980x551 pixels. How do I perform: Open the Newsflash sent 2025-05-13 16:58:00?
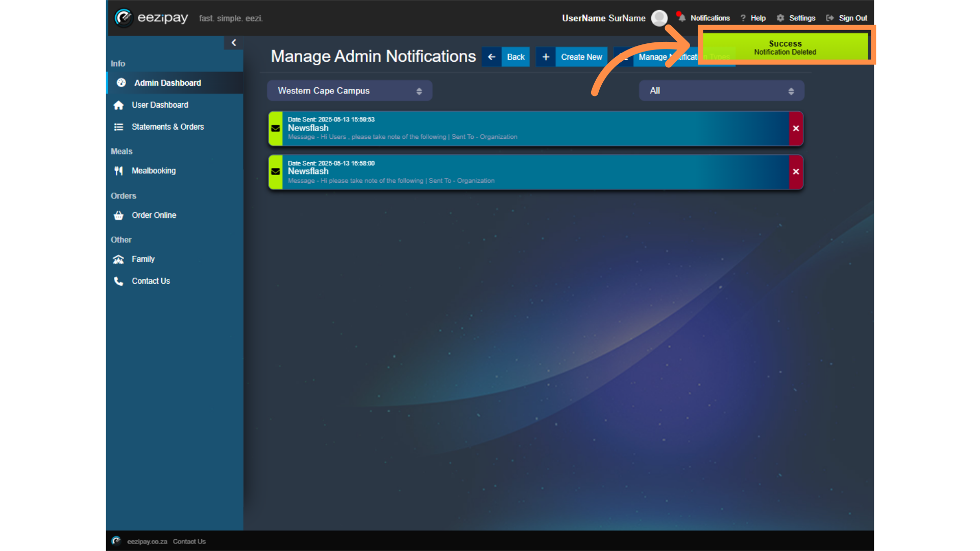click(x=535, y=172)
